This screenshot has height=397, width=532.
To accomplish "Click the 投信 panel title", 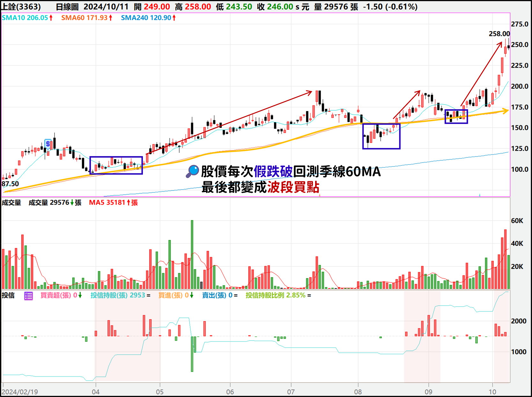I will (x=8, y=296).
